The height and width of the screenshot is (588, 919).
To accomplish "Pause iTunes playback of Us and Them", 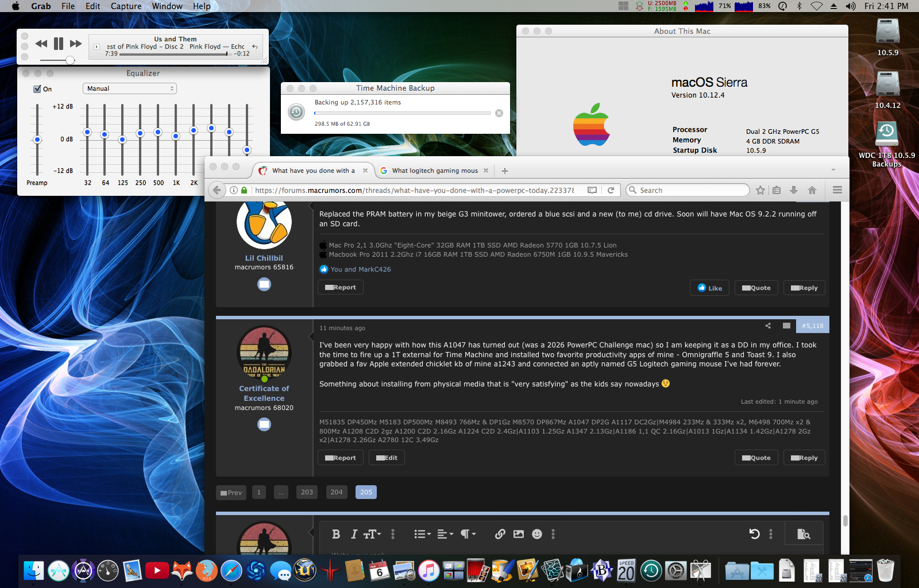I will [x=59, y=44].
